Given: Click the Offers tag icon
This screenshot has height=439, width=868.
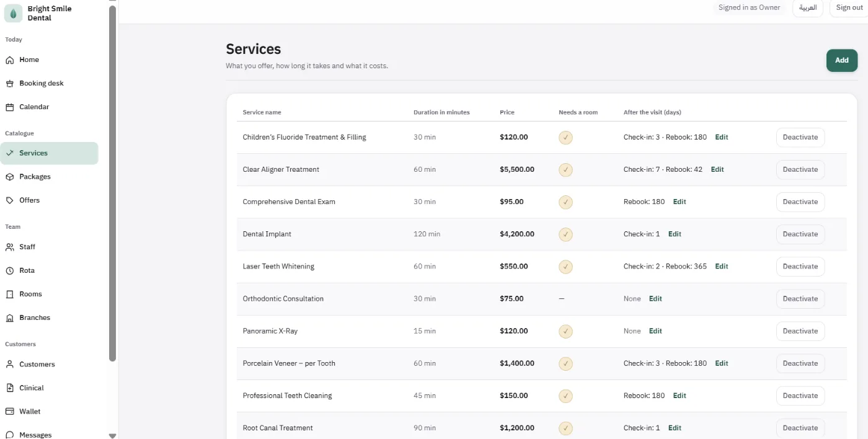Looking at the screenshot, I should pyautogui.click(x=9, y=200).
